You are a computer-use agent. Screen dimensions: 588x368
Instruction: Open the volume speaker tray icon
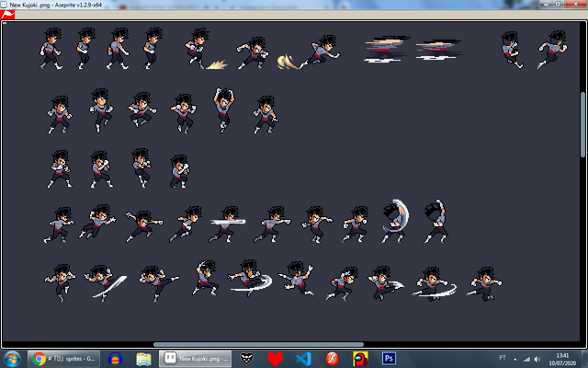point(537,360)
